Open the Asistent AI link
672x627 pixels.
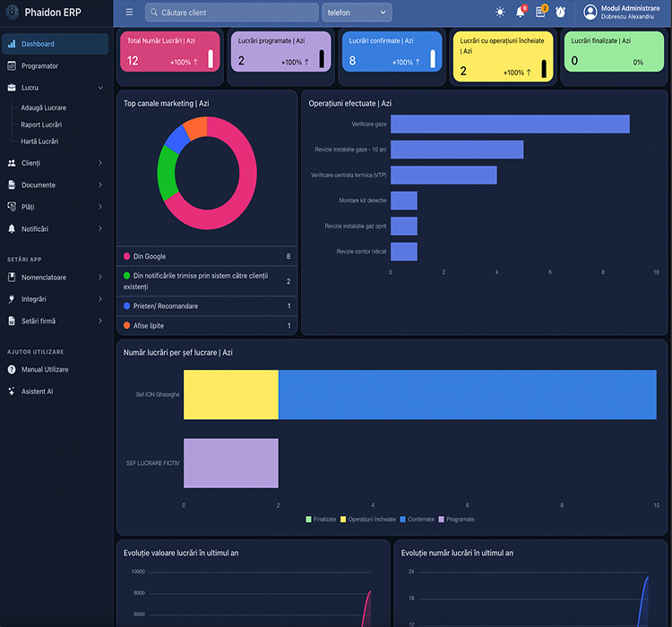[x=38, y=391]
